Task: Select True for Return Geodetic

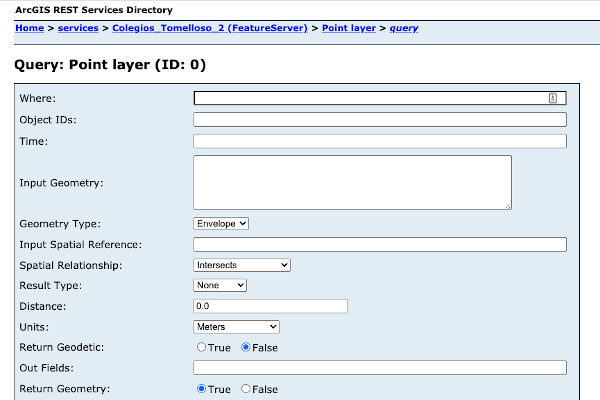Action: coord(202,347)
